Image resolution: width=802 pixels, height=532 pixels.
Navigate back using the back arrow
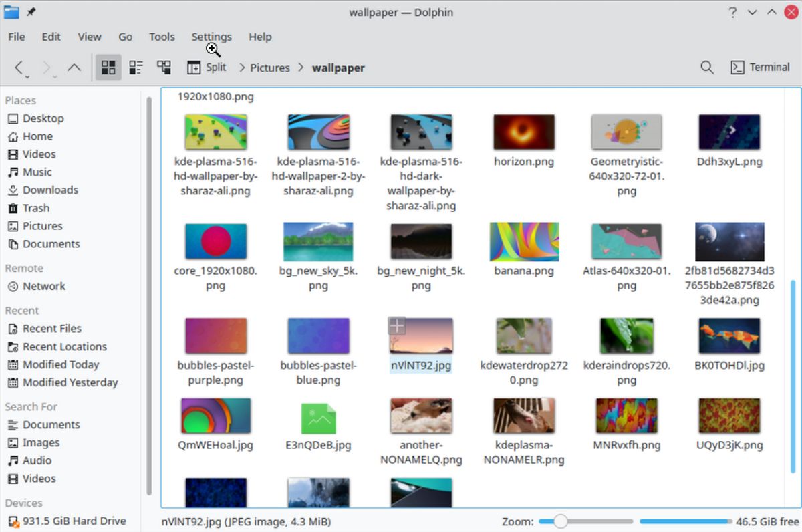pyautogui.click(x=19, y=67)
